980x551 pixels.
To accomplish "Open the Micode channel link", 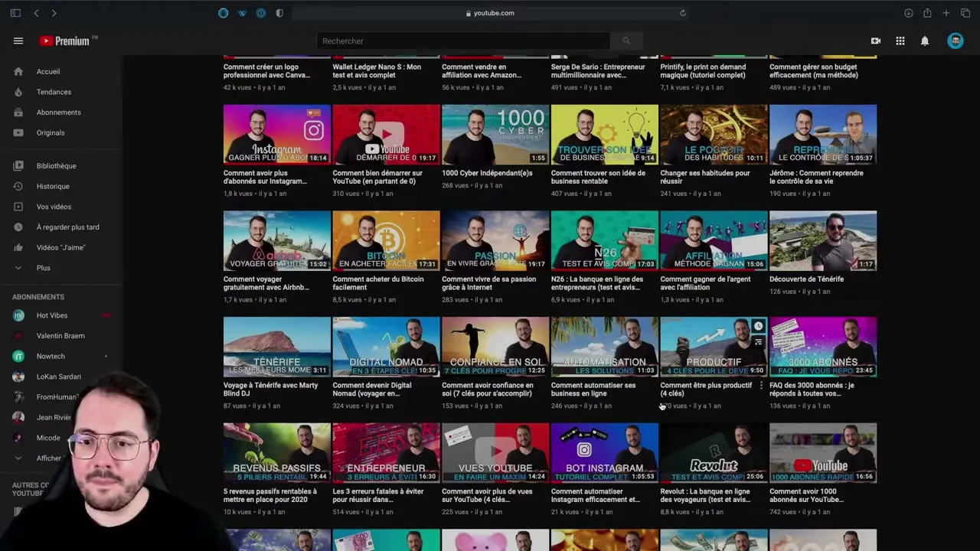I will (48, 437).
